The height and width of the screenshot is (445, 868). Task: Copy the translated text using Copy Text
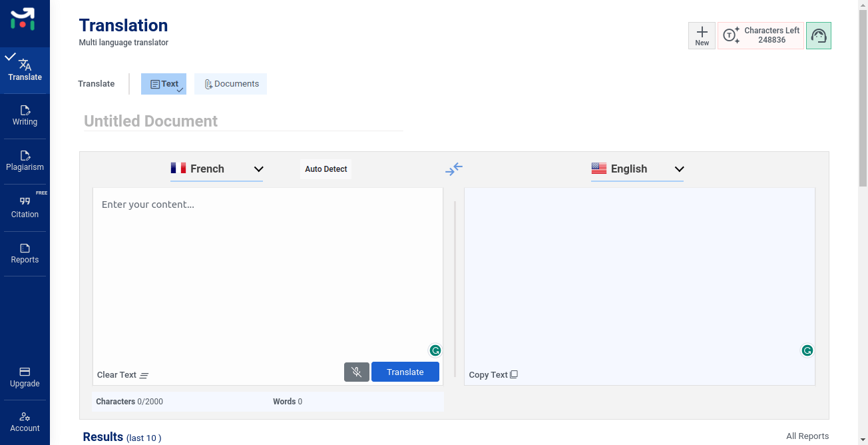493,374
